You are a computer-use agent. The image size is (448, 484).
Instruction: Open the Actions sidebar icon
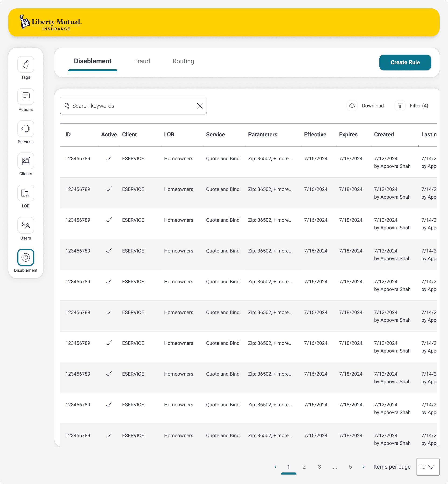tap(26, 97)
